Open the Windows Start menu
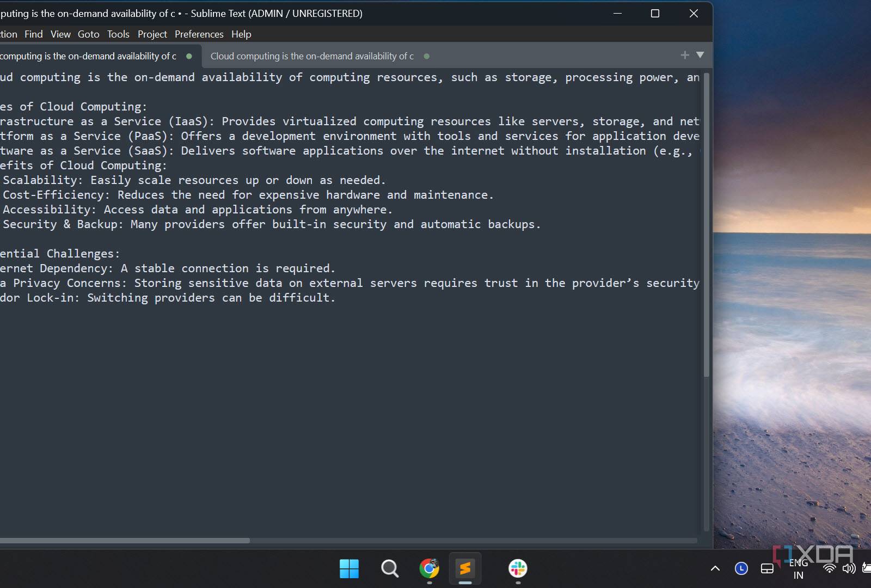 coord(349,568)
